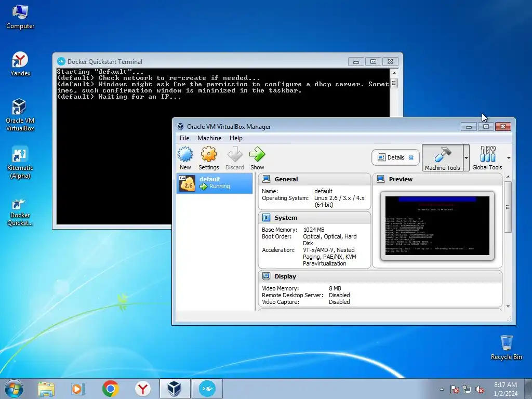Click the green Show arrow icon
This screenshot has width=532, height=399.
tap(257, 154)
